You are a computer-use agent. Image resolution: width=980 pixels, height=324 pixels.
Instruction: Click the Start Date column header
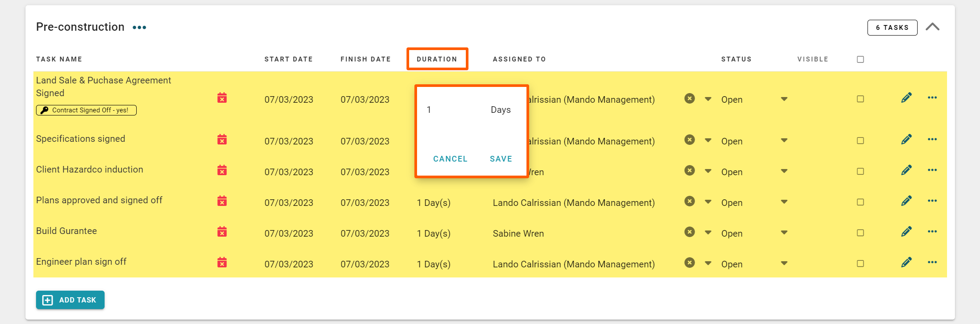click(288, 59)
